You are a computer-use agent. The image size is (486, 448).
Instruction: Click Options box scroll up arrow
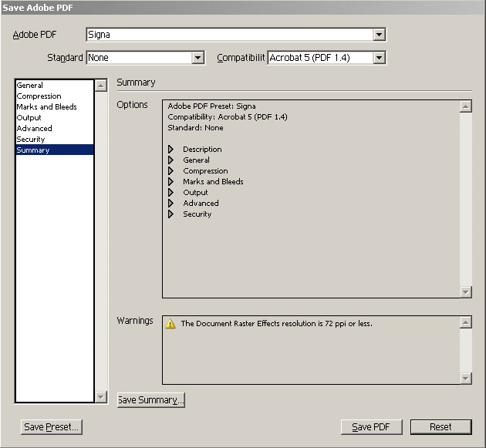point(465,106)
